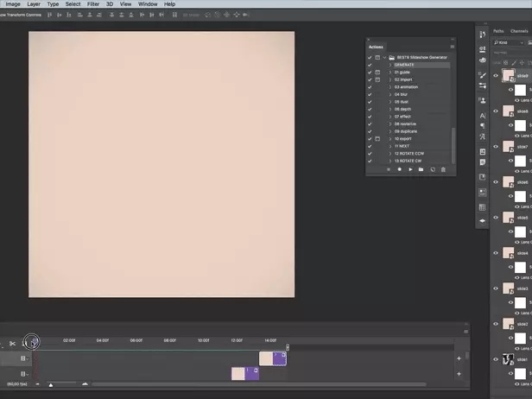Hide the slide8 layer
Image resolution: width=532 pixels, height=399 pixels.
(496, 111)
